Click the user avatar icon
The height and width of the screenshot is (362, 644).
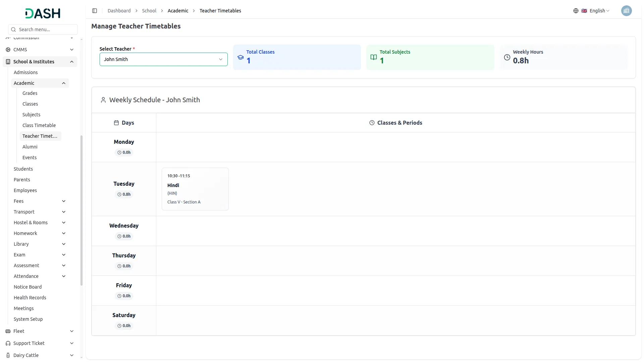626,11
